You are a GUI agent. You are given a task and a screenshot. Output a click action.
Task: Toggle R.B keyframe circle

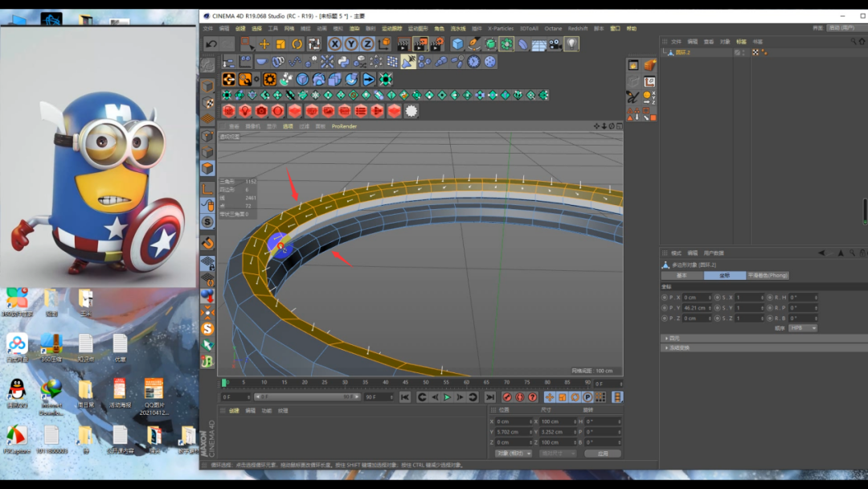coord(770,318)
